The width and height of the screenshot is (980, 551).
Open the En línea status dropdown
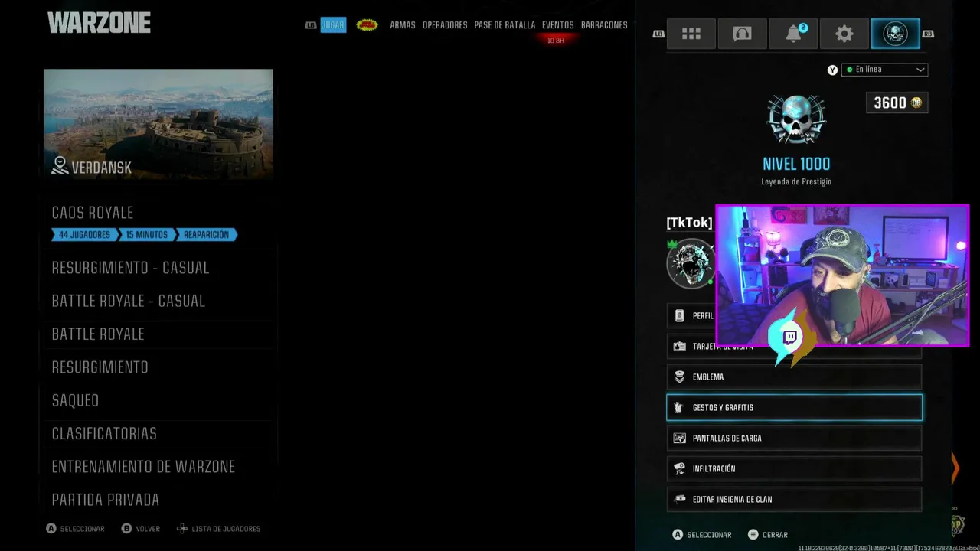(x=884, y=70)
